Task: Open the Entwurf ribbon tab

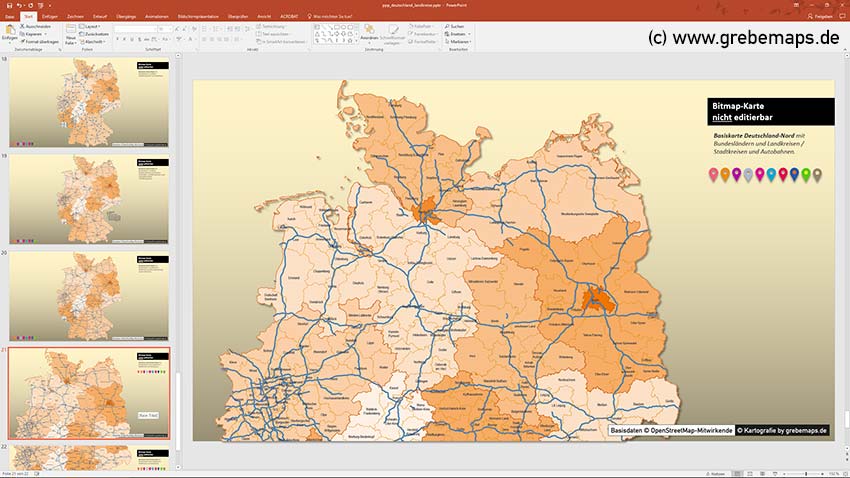Action: tap(99, 16)
